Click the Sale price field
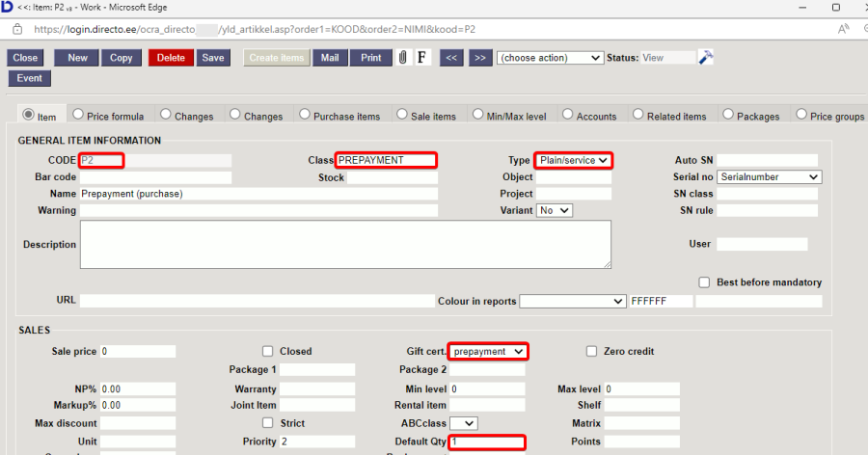 tap(138, 352)
